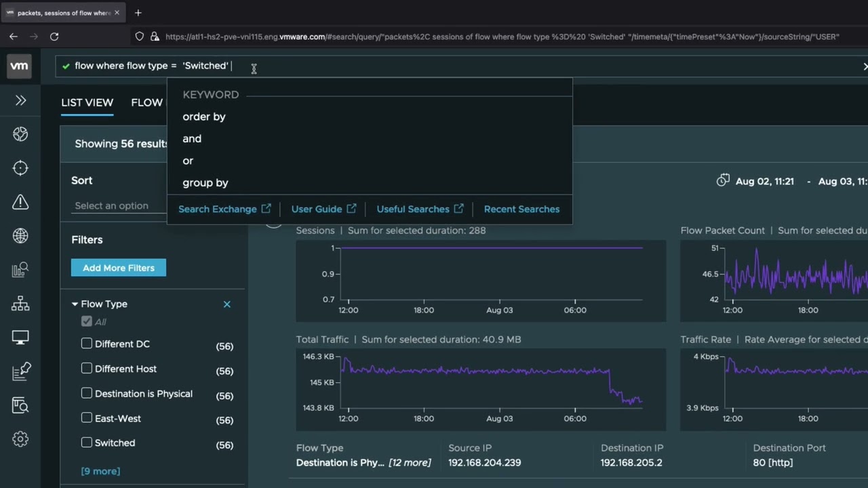Remove the Flow Type filter with X

(227, 304)
